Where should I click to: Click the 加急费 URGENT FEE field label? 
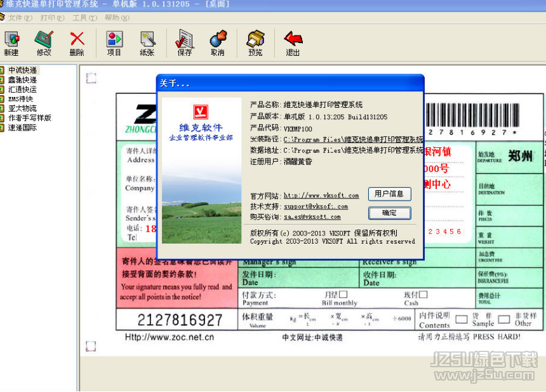click(489, 257)
